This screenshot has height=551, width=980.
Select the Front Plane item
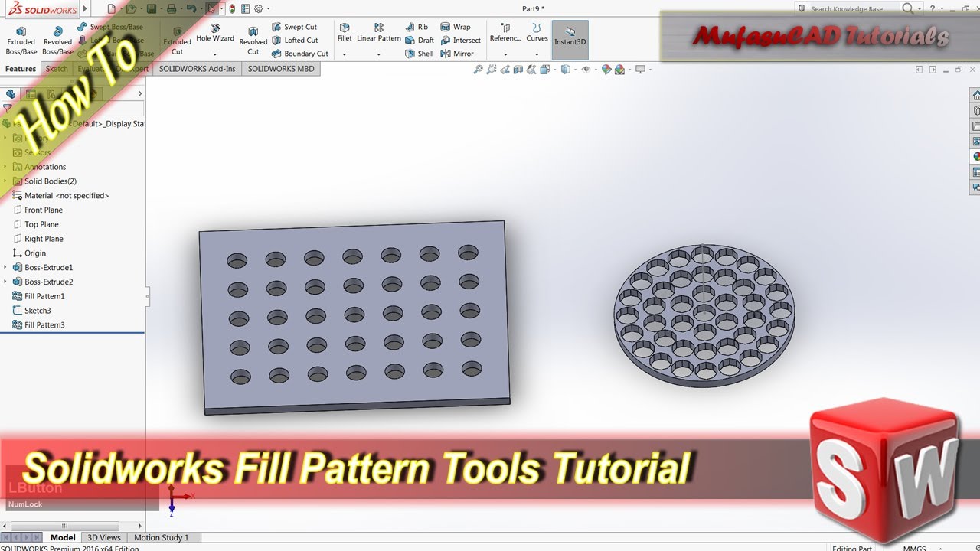[38, 210]
